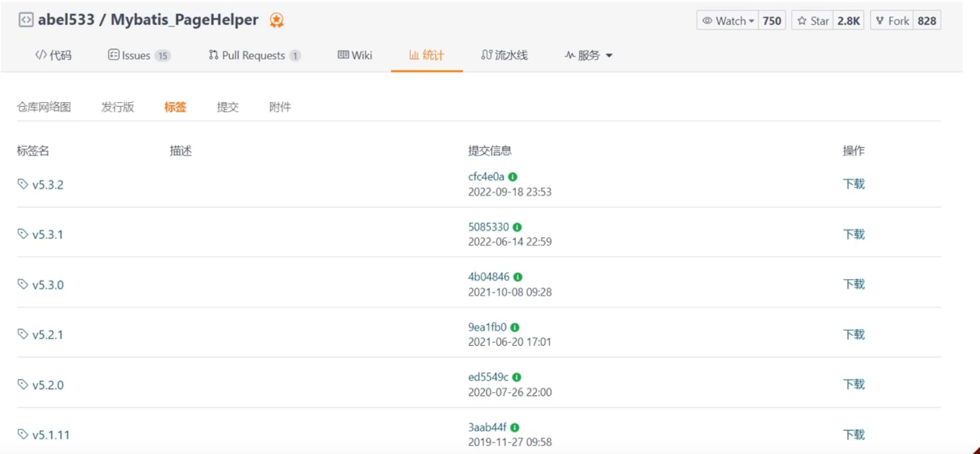Image resolution: width=980 pixels, height=454 pixels.
Task: Open the Pull Requests tab
Action: (x=254, y=55)
